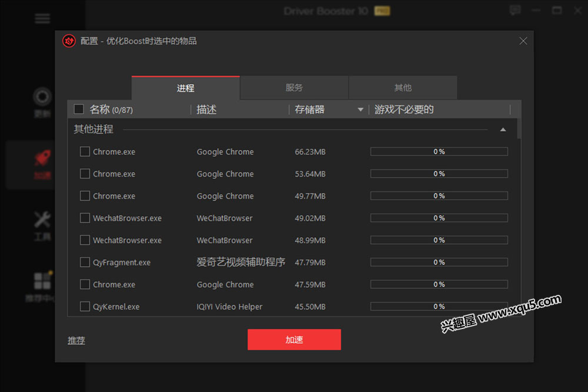Switch to the 其他 tab
Screen dimensions: 588x392
point(403,88)
